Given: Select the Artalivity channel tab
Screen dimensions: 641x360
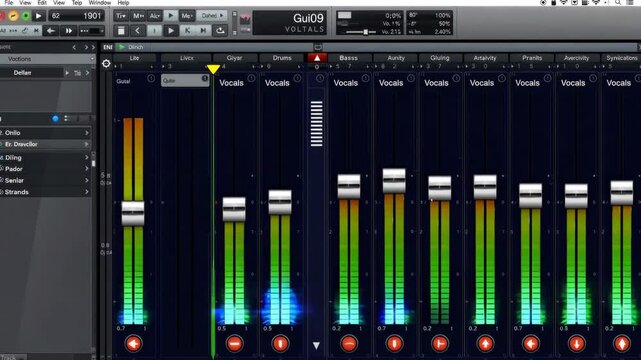Looking at the screenshot, I should click(485, 58).
